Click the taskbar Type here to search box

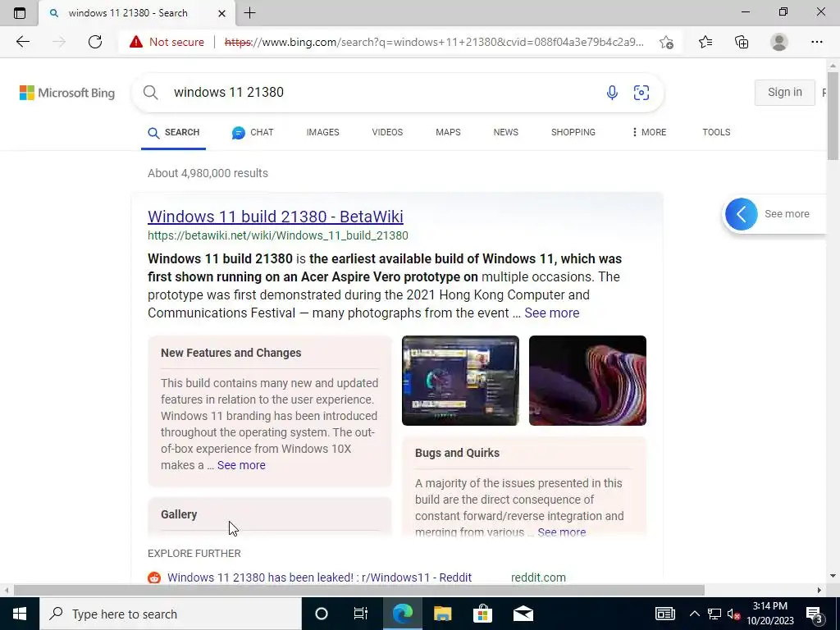pos(171,614)
